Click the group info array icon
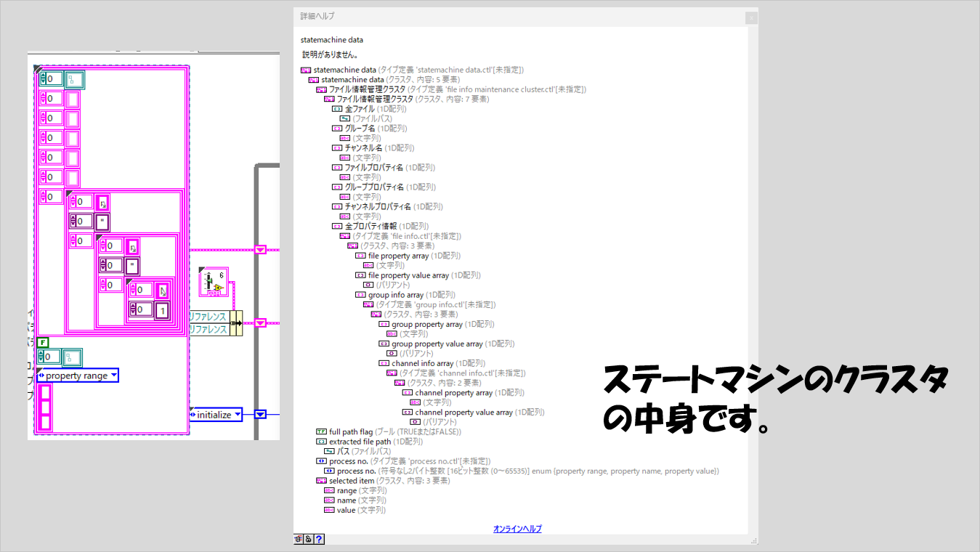Screen dimensions: 980x552 361,295
